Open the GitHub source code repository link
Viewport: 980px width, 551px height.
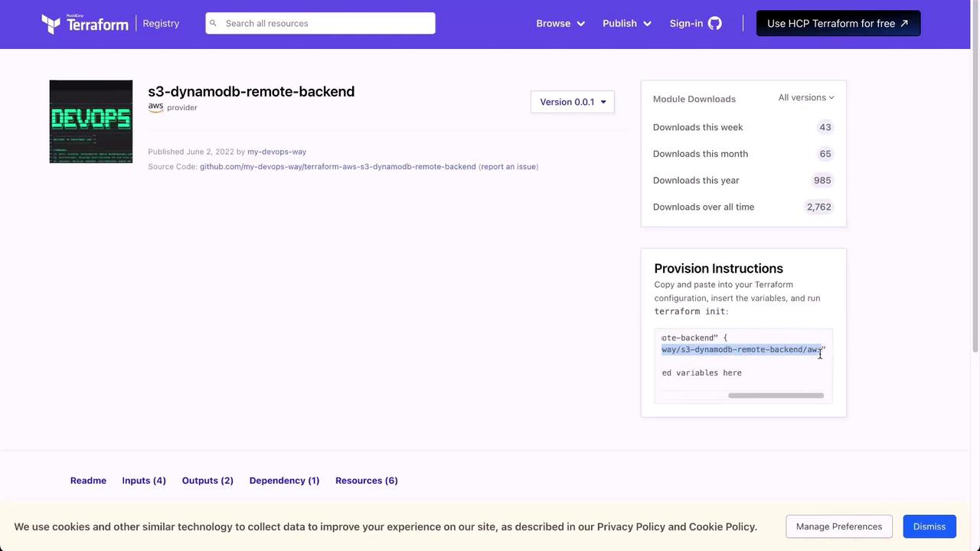tap(338, 166)
